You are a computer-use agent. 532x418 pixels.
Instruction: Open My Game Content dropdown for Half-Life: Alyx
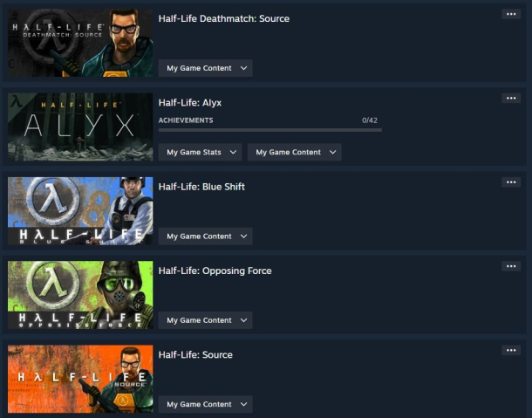click(295, 152)
